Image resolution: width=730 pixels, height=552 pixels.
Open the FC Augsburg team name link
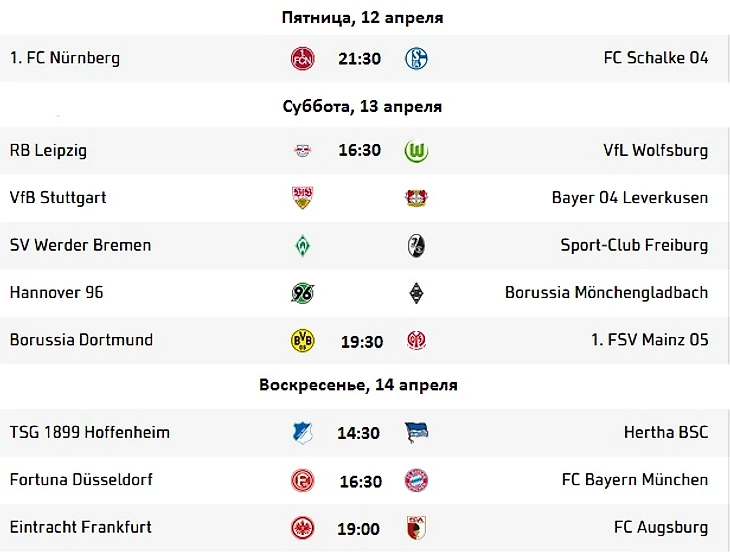pyautogui.click(x=661, y=527)
